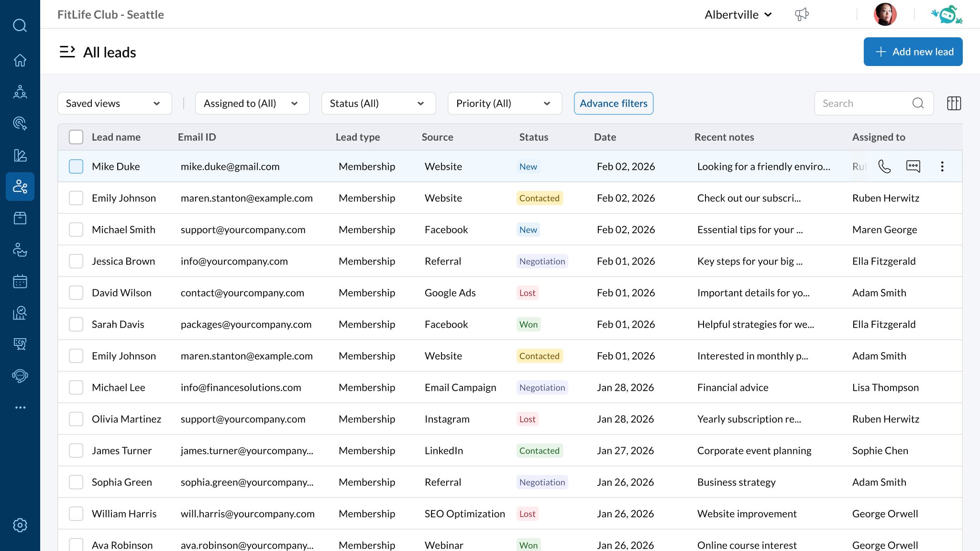Open settings gear in sidebar
The height and width of the screenshot is (551, 980).
[x=20, y=525]
